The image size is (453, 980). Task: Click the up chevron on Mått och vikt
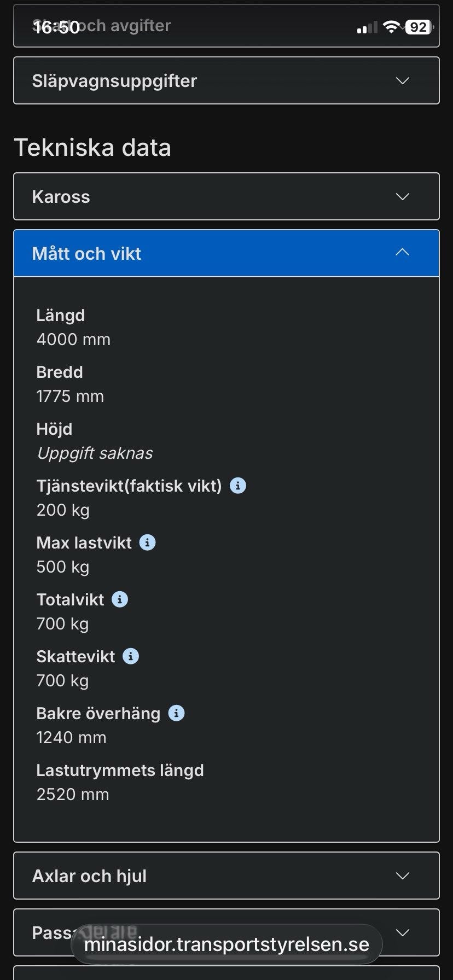point(403,253)
